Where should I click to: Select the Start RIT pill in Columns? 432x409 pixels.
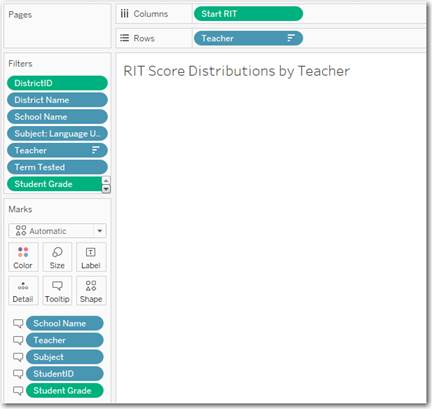pos(248,14)
